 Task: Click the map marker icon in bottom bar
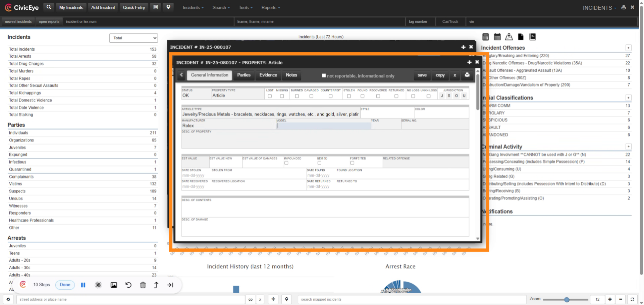tap(286, 299)
